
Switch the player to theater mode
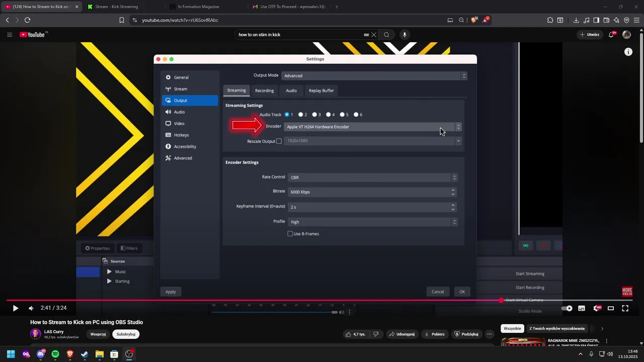tap(611, 308)
